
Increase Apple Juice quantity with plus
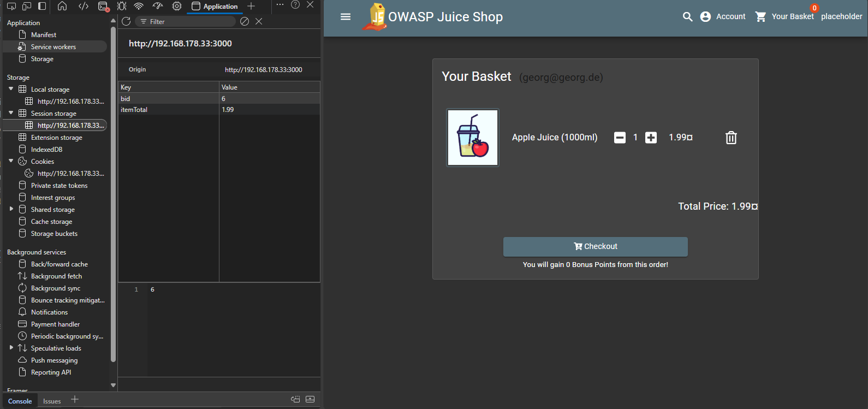tap(651, 138)
